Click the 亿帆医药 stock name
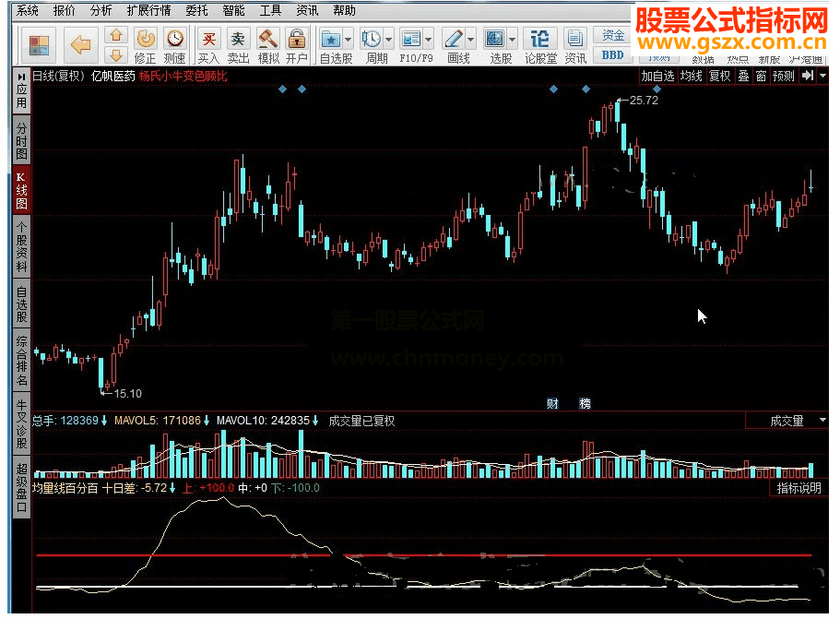Image resolution: width=840 pixels, height=619 pixels. pyautogui.click(x=113, y=76)
